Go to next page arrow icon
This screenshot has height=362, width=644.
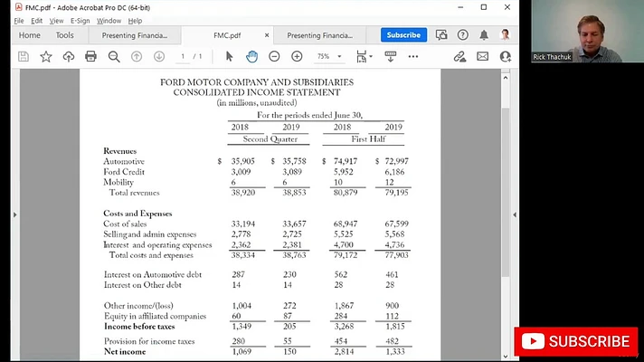(x=159, y=57)
